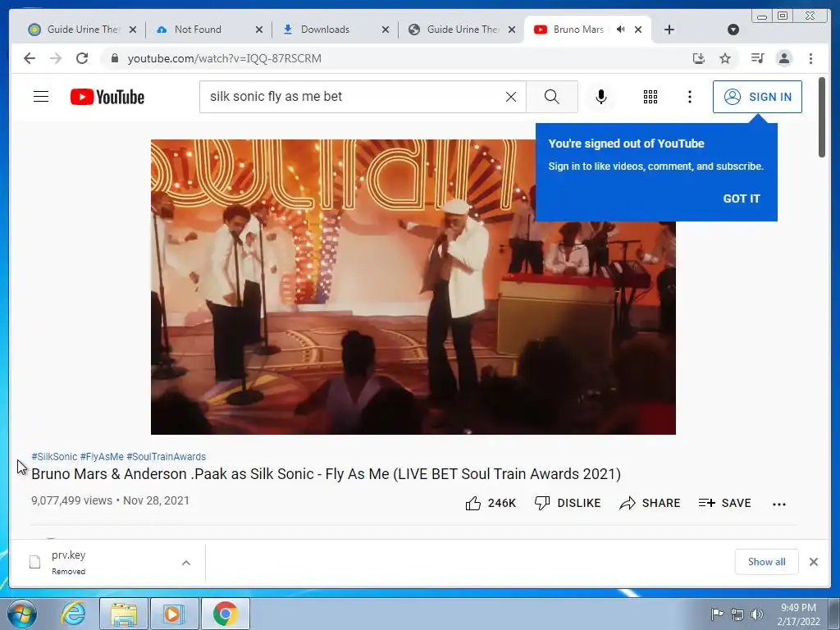Screen dimensions: 840x630
Task: Open the Chrome three-dot menu
Action: tap(810, 58)
